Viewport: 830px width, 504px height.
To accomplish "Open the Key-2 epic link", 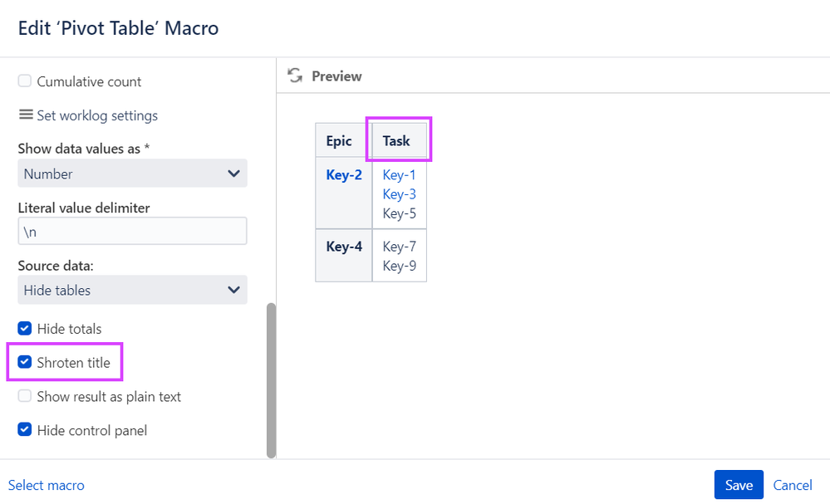I will (x=344, y=175).
